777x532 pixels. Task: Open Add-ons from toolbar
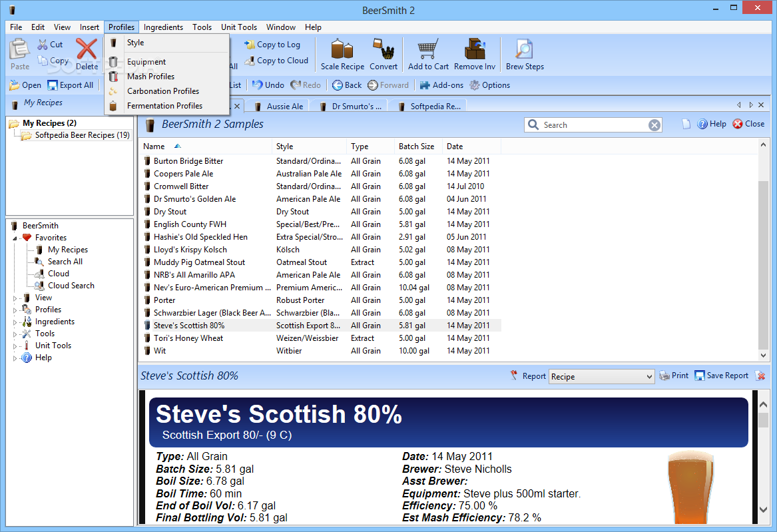pos(441,85)
